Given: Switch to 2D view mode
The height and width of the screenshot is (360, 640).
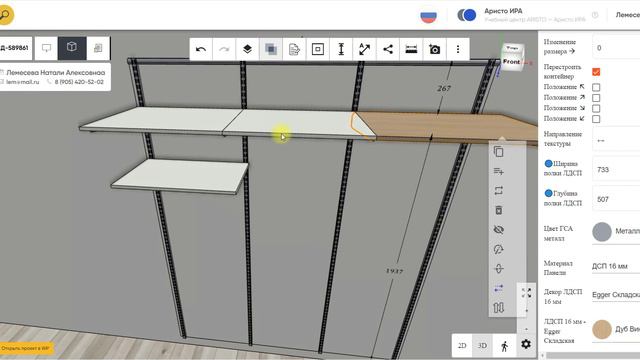Looking at the screenshot, I should point(462,346).
